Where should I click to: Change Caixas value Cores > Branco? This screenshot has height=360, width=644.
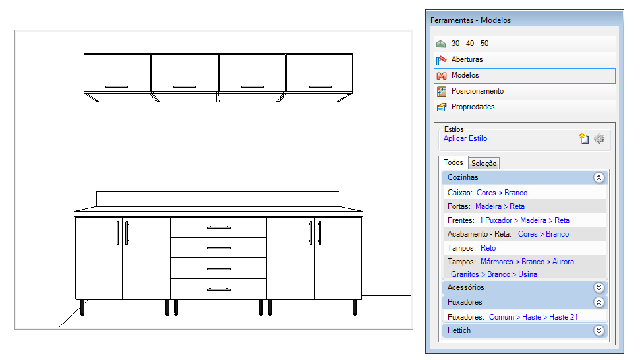pyautogui.click(x=502, y=193)
